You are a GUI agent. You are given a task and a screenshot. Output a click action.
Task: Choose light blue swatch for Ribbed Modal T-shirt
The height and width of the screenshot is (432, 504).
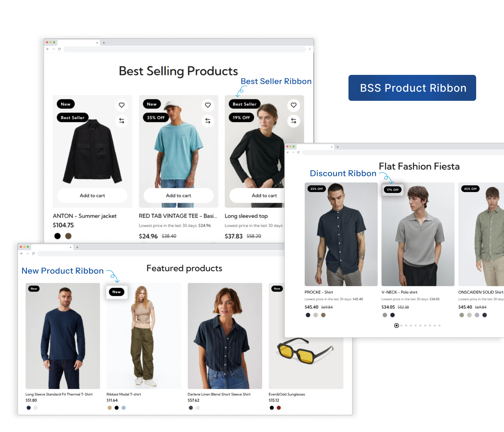[124, 408]
